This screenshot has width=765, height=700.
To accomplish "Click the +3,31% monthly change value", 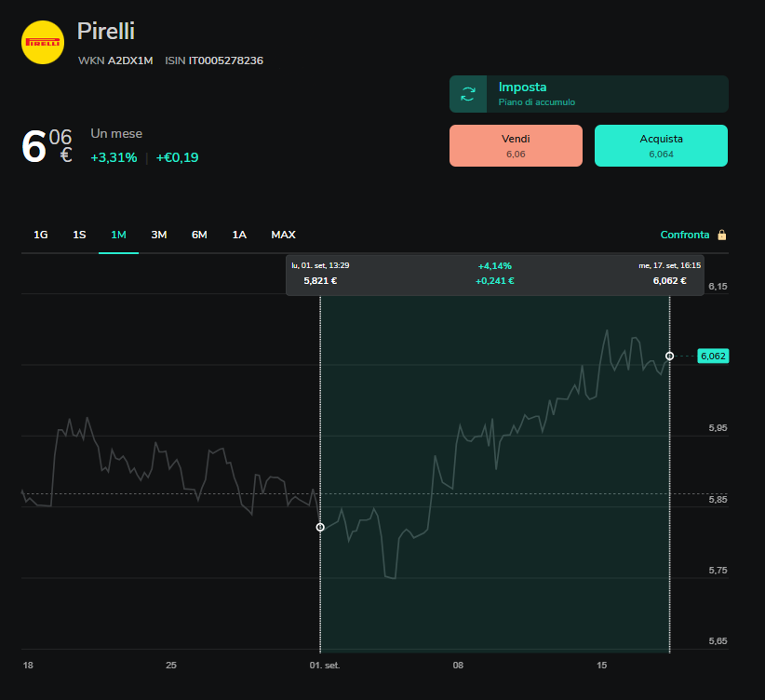I will pos(114,157).
